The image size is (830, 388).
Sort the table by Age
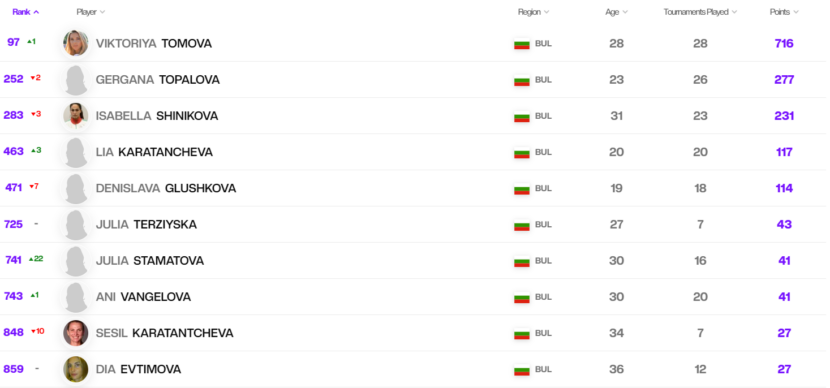(x=616, y=12)
